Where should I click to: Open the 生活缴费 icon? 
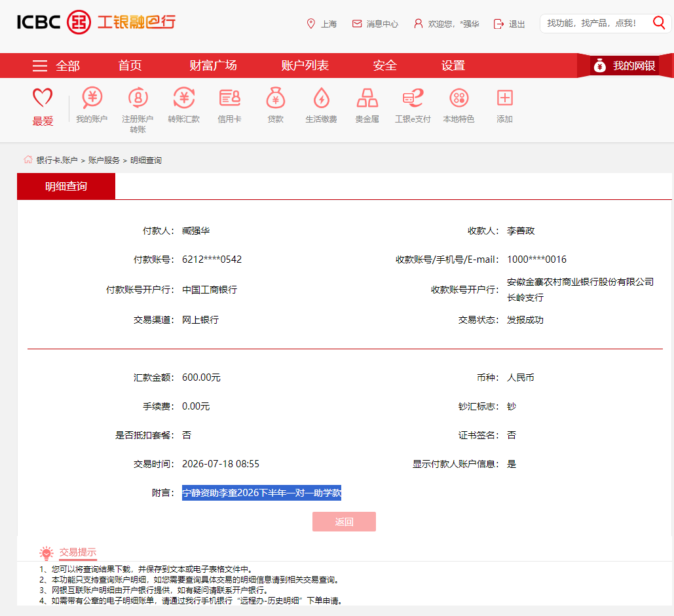pyautogui.click(x=321, y=98)
